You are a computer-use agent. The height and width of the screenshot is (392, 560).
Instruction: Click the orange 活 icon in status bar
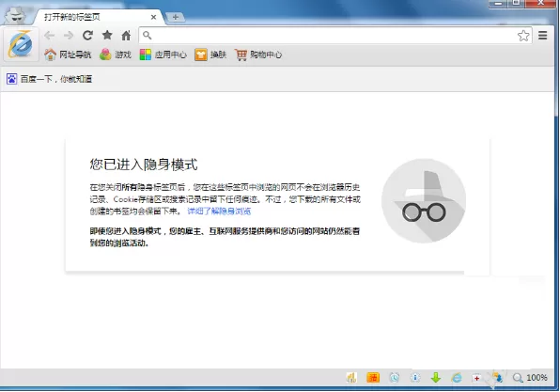pos(373,377)
